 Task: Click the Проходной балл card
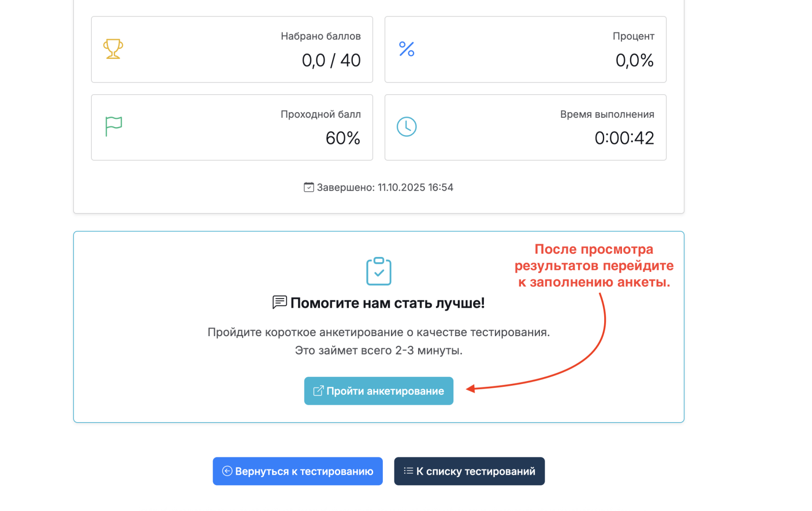(x=232, y=127)
